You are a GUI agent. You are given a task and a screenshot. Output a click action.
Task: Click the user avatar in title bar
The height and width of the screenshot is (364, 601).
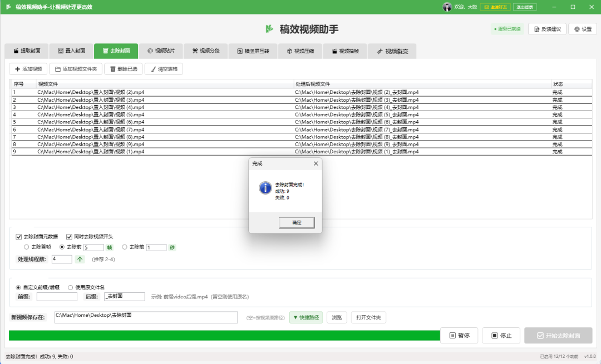[x=447, y=7]
